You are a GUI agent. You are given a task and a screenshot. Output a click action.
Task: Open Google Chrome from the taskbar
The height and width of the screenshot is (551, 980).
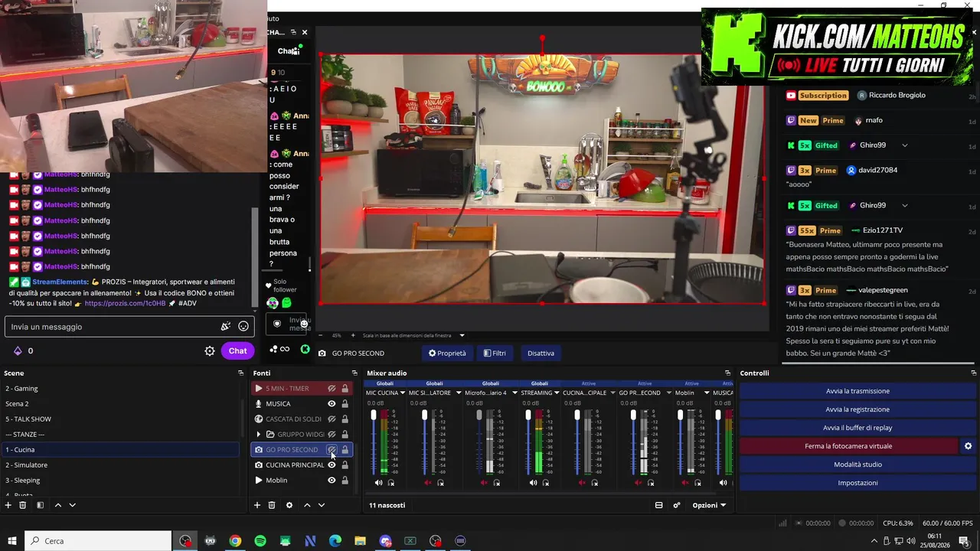pos(235,541)
